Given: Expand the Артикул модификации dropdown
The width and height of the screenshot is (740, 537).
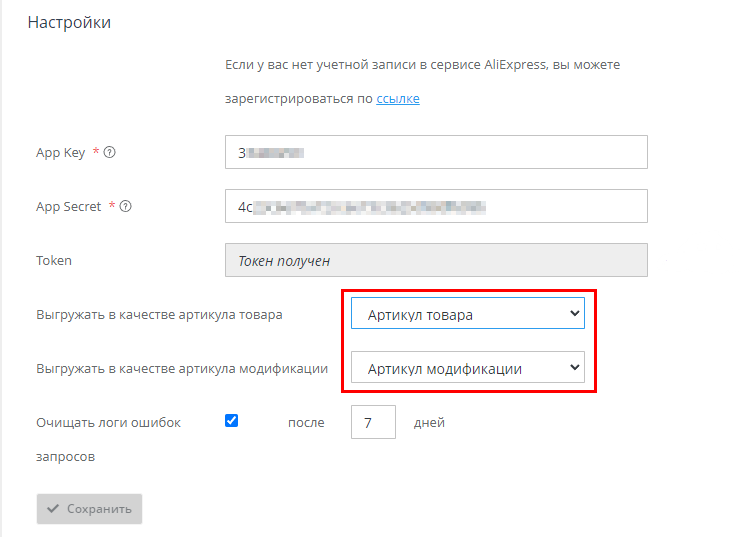Looking at the screenshot, I should 467,369.
